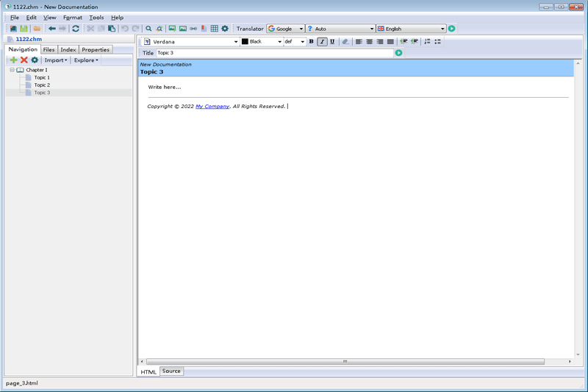Select Topic 1 in the tree
This screenshot has width=588, height=392.
point(42,77)
